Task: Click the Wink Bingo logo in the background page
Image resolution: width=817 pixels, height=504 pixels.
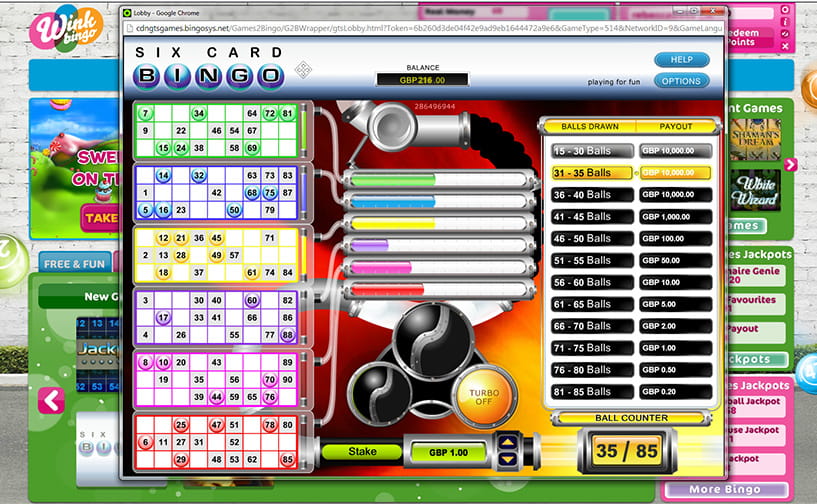Action: (x=66, y=28)
